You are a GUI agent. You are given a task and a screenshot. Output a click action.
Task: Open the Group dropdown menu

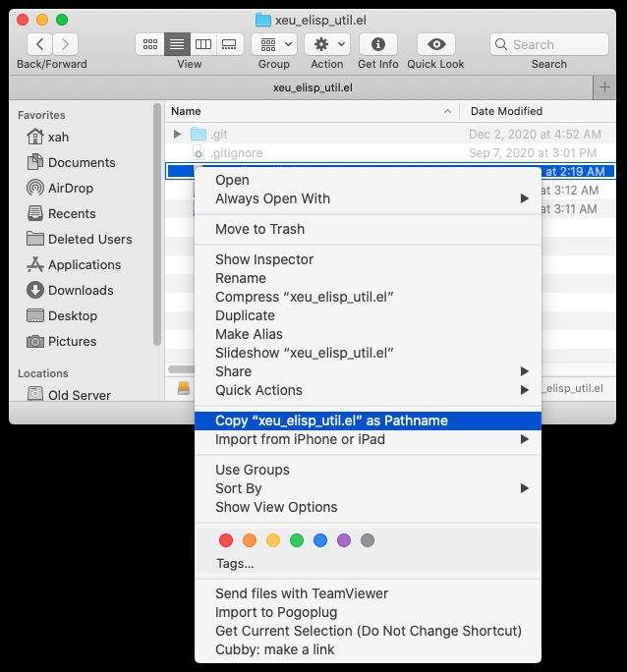tap(274, 44)
